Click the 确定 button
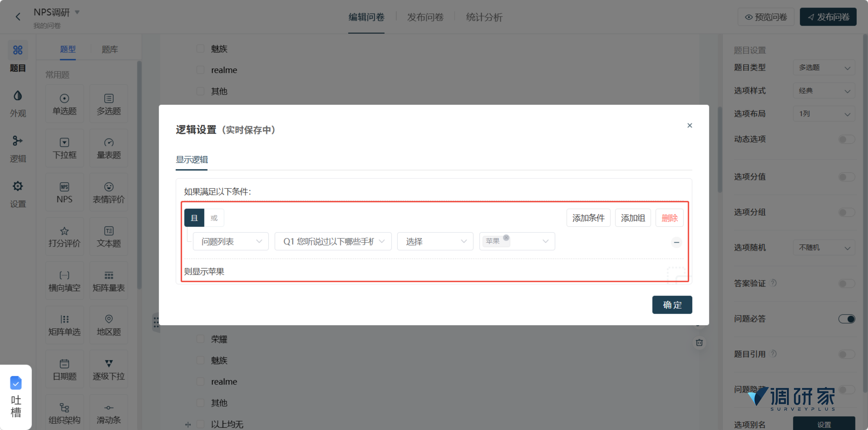 pos(672,305)
